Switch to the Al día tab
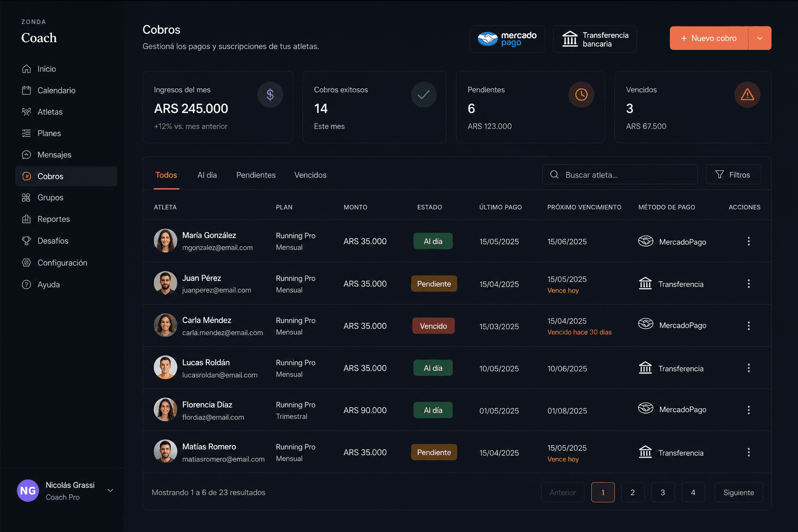Viewport: 798px width, 532px height. (207, 175)
